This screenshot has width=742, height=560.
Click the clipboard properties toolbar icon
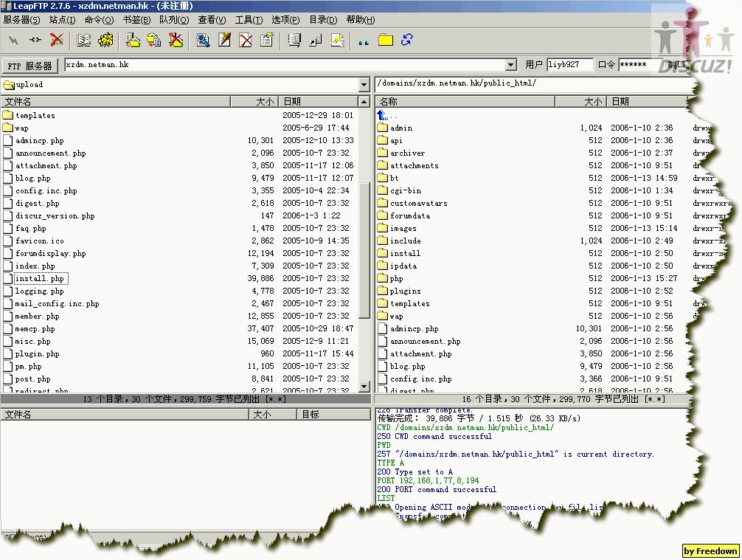(x=267, y=41)
